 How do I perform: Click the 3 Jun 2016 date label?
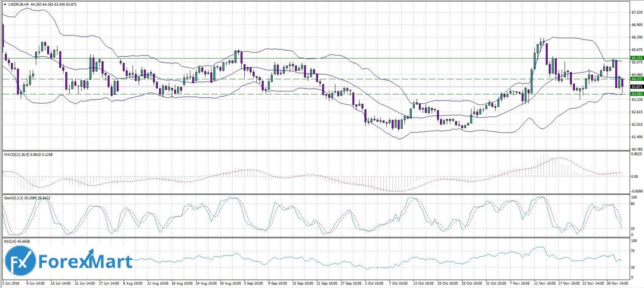coord(10,284)
